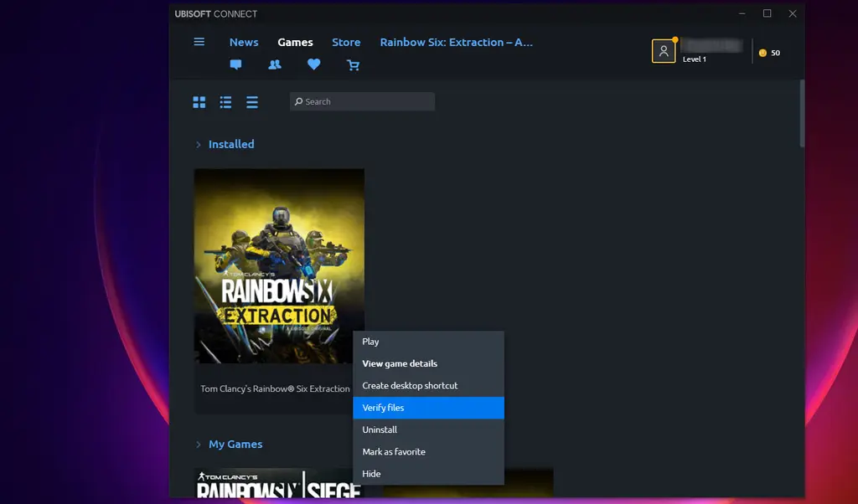The height and width of the screenshot is (504, 858).
Task: Open the Rainbow Six: Extraction tab
Action: pos(457,42)
